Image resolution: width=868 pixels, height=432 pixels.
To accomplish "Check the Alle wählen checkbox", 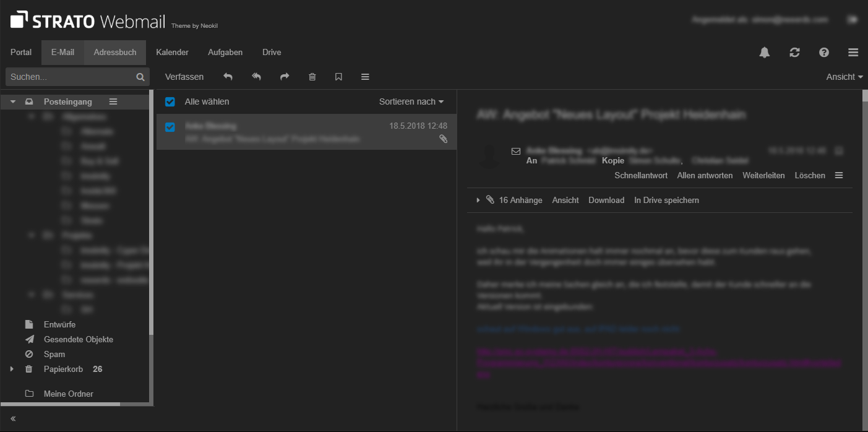I will tap(170, 102).
